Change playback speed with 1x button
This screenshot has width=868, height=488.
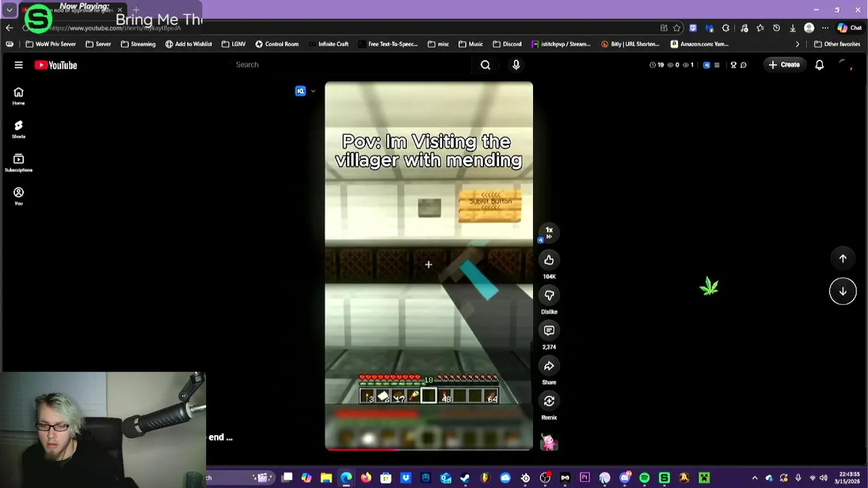[x=549, y=232]
